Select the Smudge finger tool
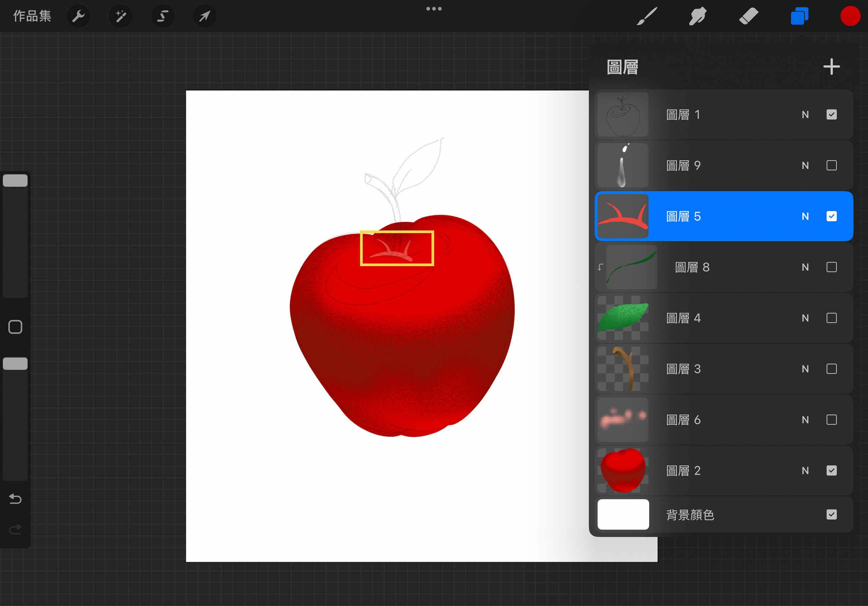This screenshot has height=606, width=868. [697, 16]
